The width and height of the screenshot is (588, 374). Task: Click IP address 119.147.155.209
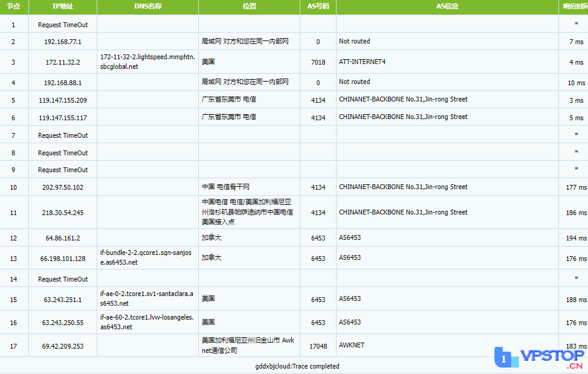(62, 100)
